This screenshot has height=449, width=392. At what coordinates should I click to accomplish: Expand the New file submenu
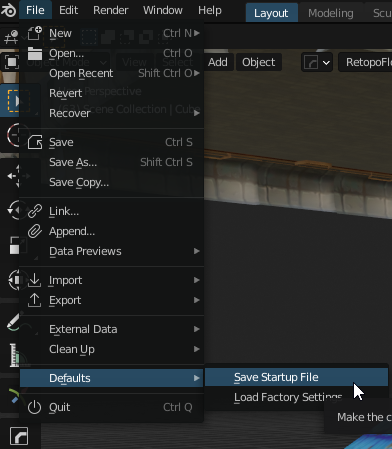click(112, 33)
